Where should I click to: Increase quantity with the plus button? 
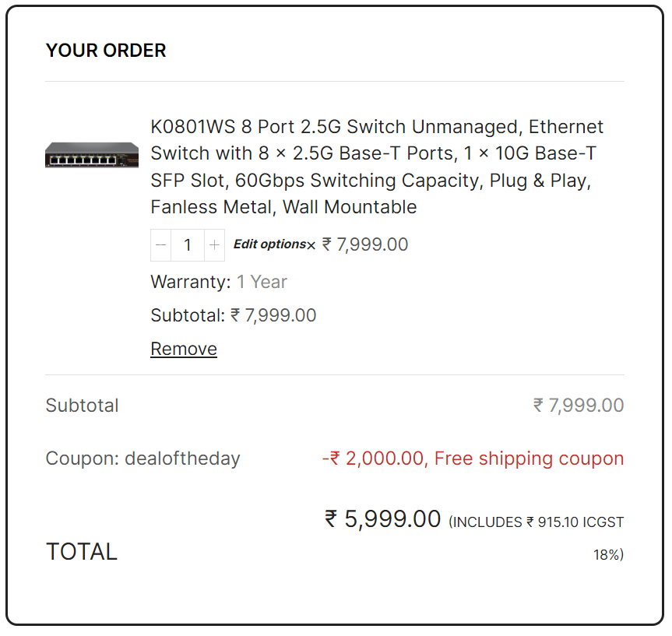click(214, 245)
